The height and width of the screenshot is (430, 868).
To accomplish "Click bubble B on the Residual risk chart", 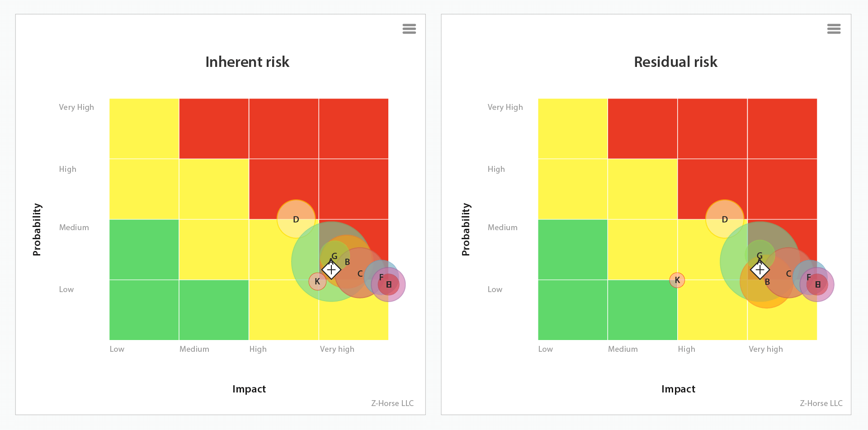I will (767, 281).
